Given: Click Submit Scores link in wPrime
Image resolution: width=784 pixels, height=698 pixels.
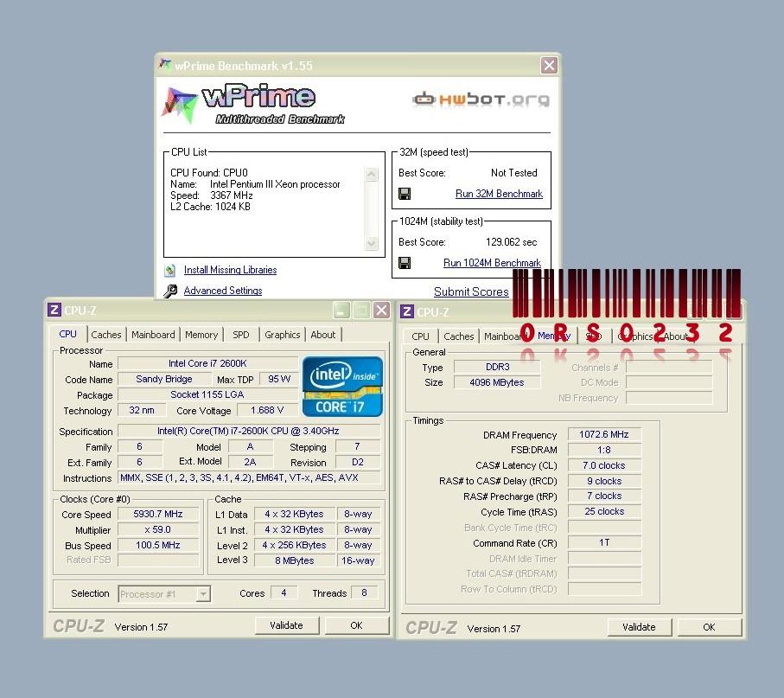Looking at the screenshot, I should (471, 291).
